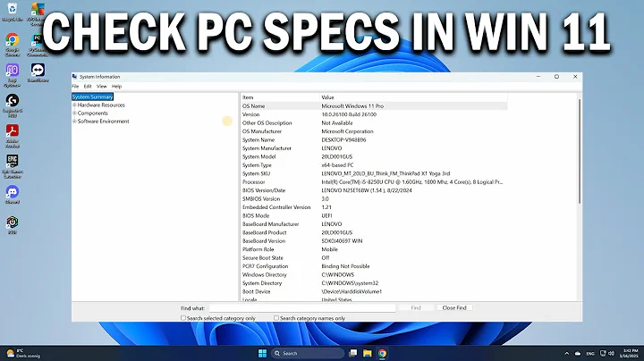Select the Boot Device row

tap(374, 291)
